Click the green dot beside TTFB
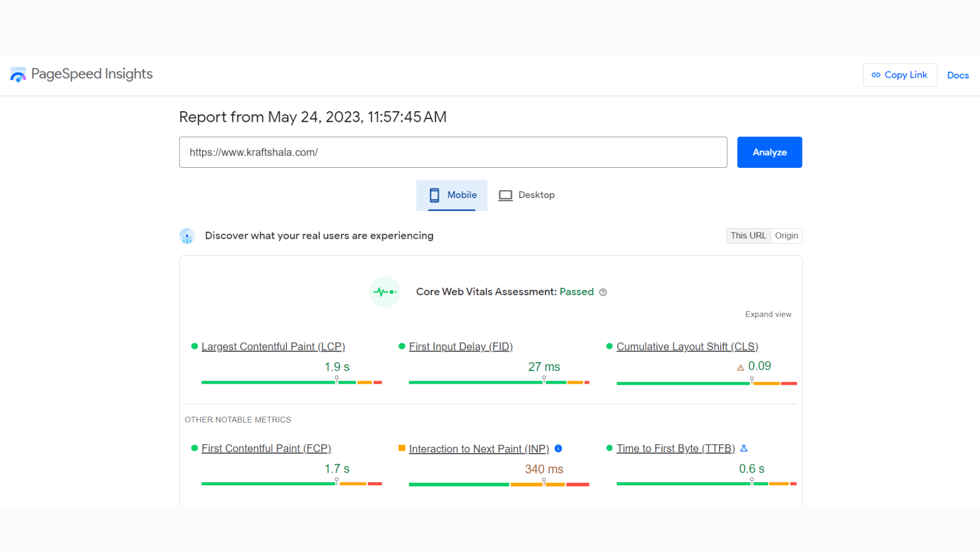 coord(609,448)
